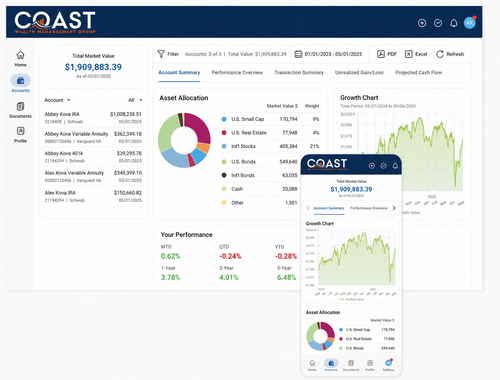Open Projected Cash Flow tab
This screenshot has height=380, width=500.
[419, 73]
